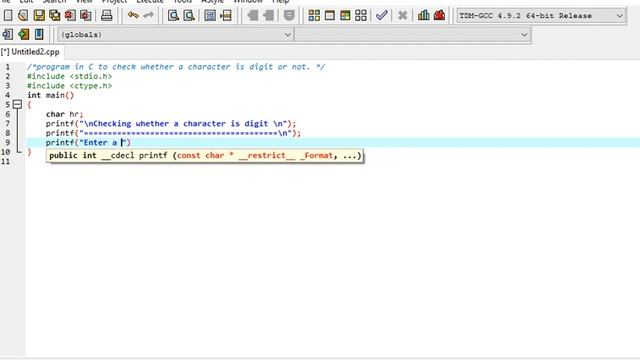Open Go to line
Screen dimensions: 640x360
point(226,16)
